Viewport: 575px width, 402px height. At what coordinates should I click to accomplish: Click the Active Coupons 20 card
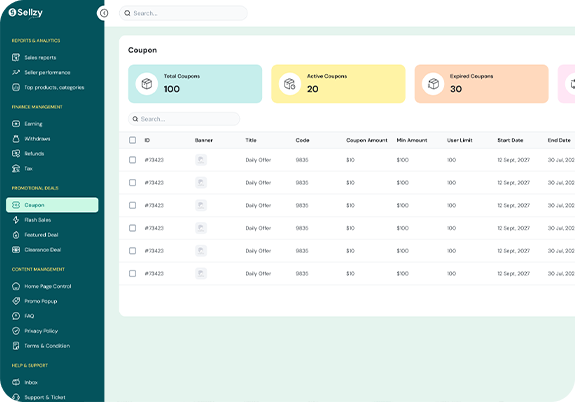point(338,84)
